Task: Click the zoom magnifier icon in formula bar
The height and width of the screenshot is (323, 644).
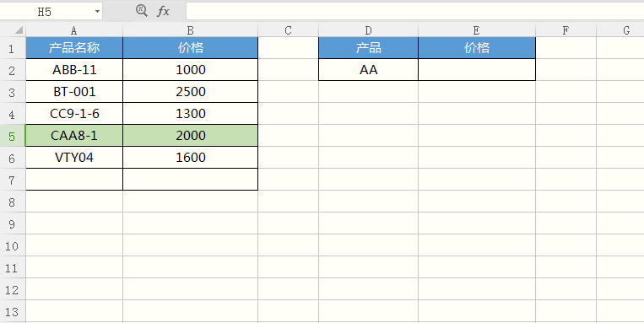Action: 142,11
